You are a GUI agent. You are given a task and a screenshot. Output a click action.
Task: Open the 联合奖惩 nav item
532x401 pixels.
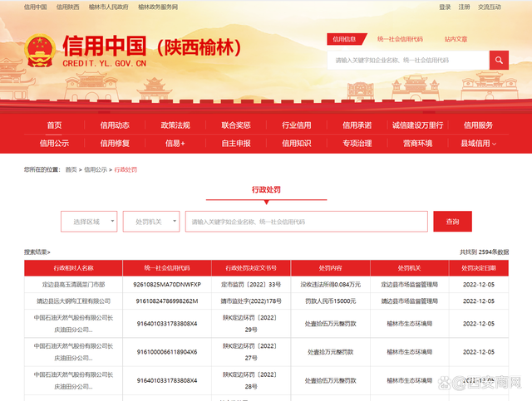[x=236, y=125]
